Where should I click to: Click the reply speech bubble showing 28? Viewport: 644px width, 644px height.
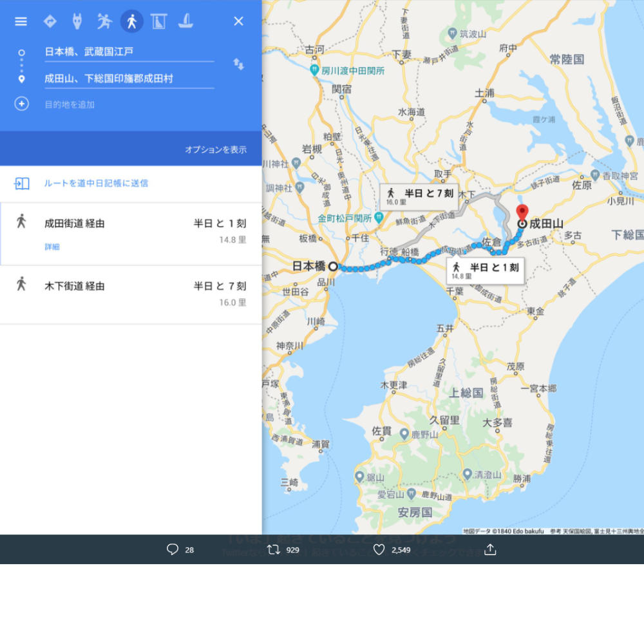pos(172,549)
